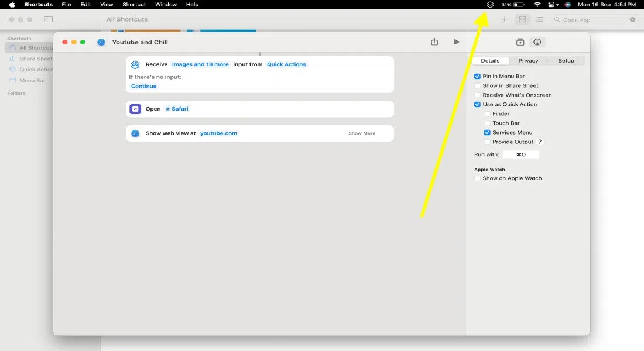644x351 pixels.
Task: Edit the youtube.com URL field
Action: (x=218, y=133)
